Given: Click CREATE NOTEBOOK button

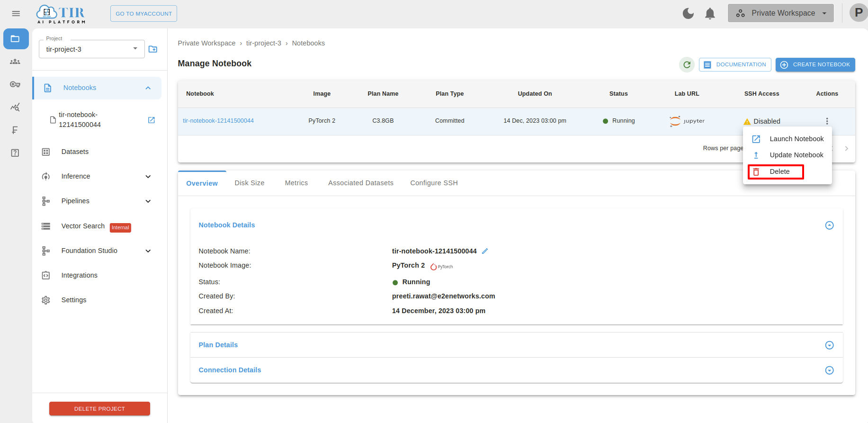Looking at the screenshot, I should 815,64.
